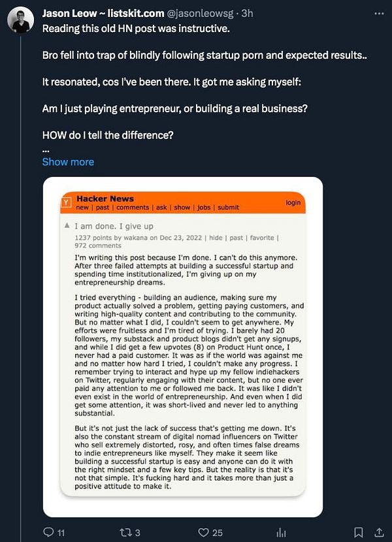
Task: Open Jason Leow's profile avatar
Action: (x=21, y=20)
